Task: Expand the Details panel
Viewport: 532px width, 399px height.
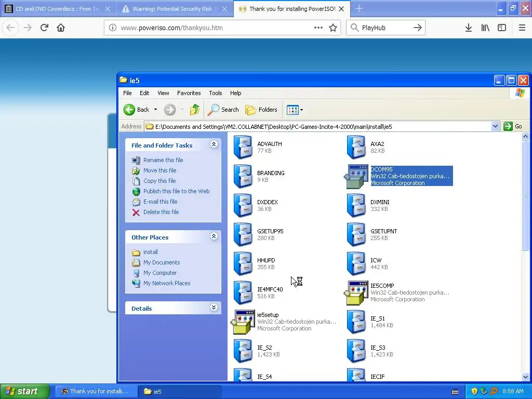Action: click(214, 308)
